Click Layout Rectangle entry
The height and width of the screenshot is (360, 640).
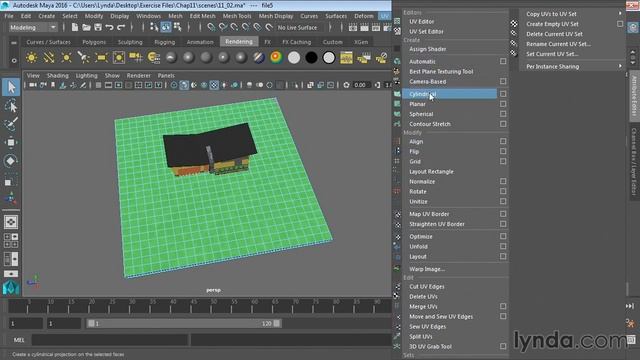pos(431,171)
